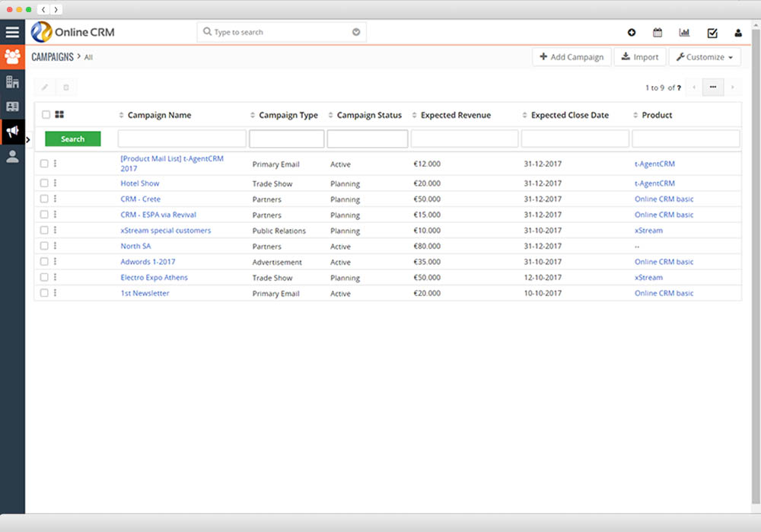Click the more options ellipsis pagination button
The height and width of the screenshot is (532, 761).
(x=713, y=88)
